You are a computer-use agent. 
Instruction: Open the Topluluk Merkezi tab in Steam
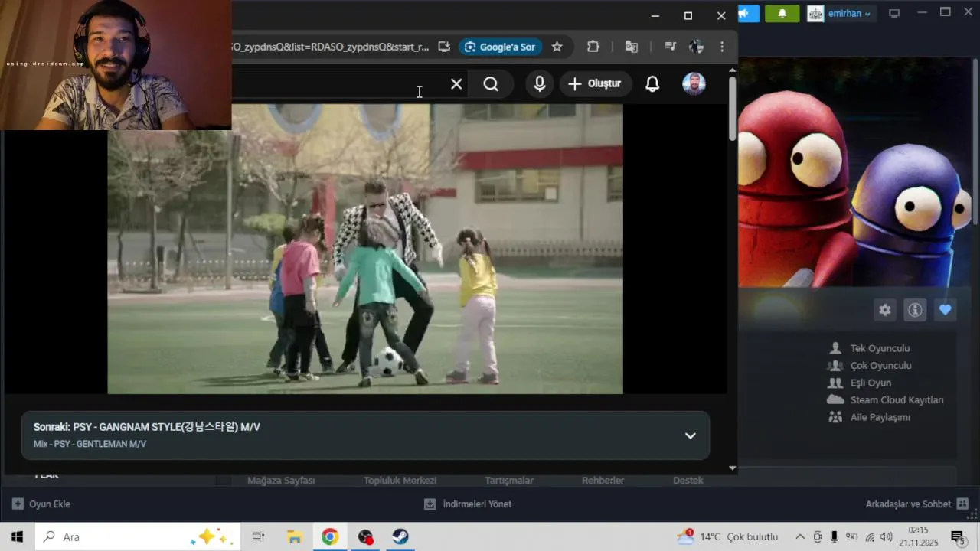point(400,481)
